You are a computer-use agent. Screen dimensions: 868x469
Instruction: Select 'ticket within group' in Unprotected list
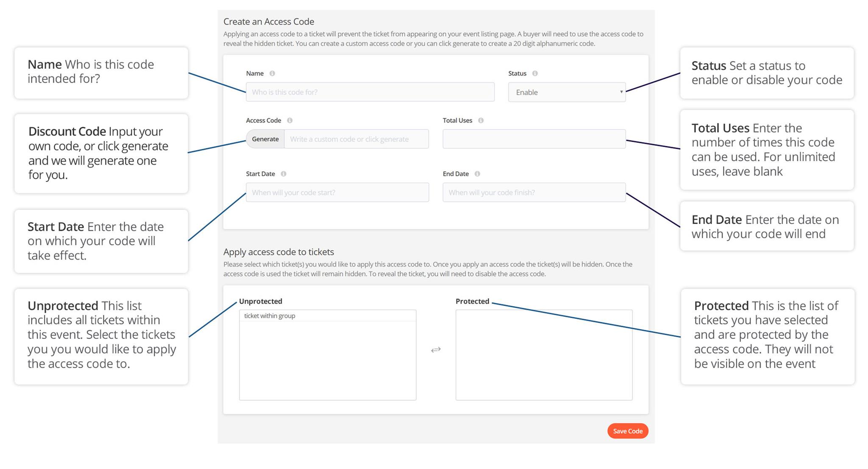point(270,316)
